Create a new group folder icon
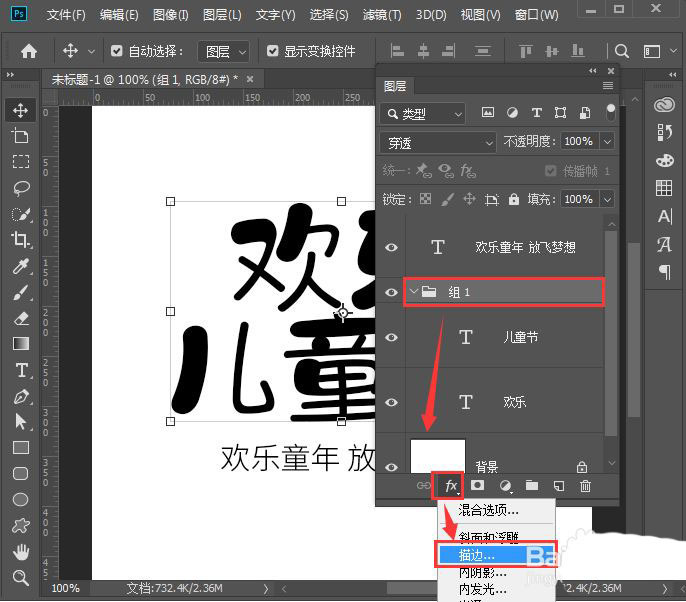The image size is (686, 602). [532, 485]
